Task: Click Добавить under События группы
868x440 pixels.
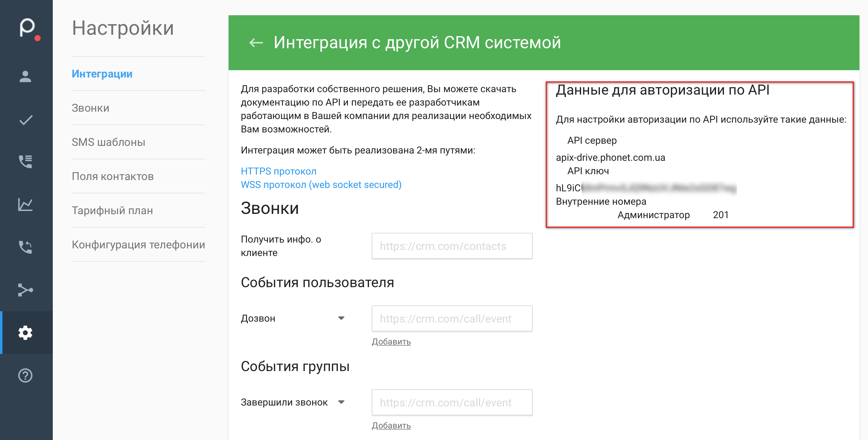Action: 391,426
